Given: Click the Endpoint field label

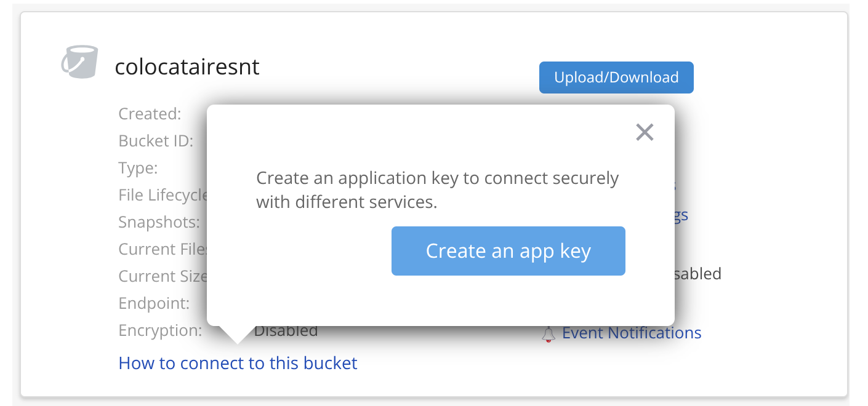Looking at the screenshot, I should point(153,303).
